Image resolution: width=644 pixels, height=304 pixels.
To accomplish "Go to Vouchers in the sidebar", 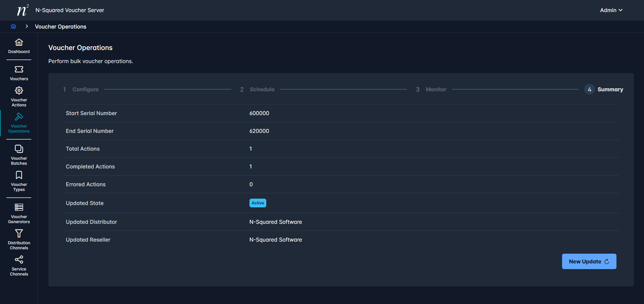I will (x=19, y=73).
